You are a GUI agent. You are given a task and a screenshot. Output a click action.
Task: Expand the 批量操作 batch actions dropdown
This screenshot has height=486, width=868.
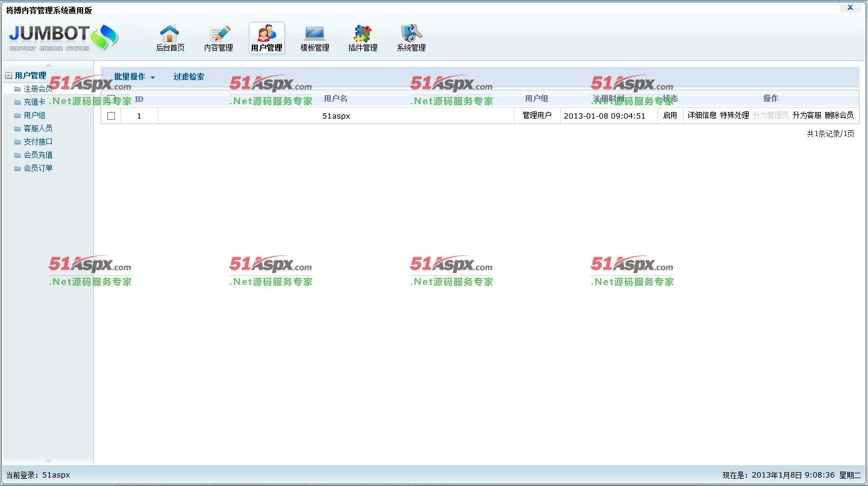(134, 77)
